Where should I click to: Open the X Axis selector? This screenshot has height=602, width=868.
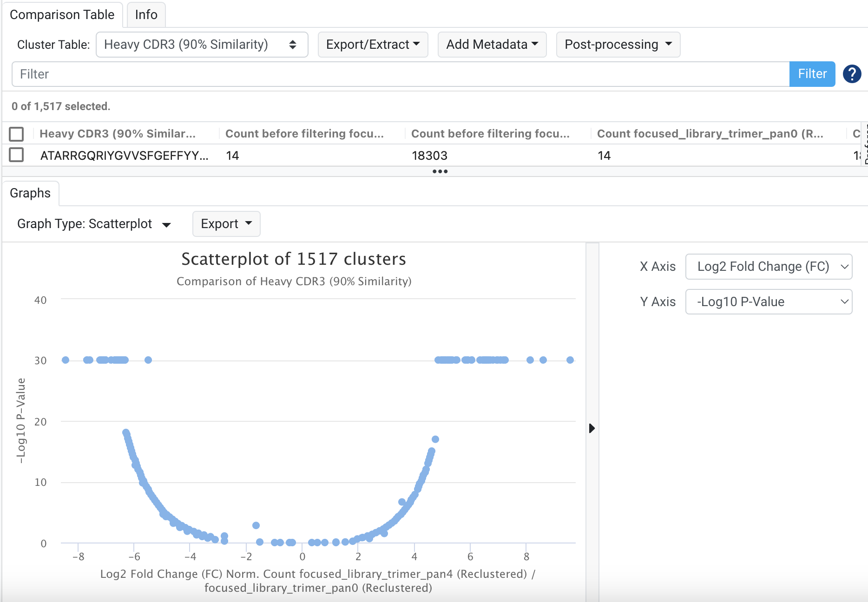769,267
